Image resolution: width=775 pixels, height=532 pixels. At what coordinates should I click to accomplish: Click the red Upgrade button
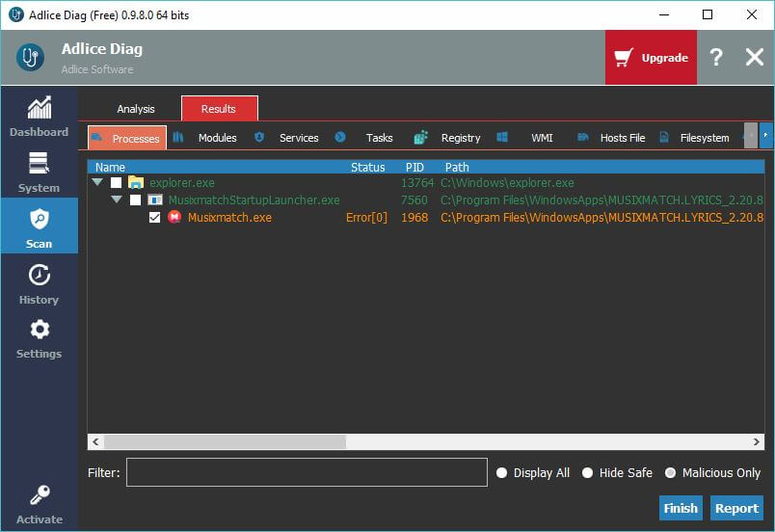pos(651,58)
